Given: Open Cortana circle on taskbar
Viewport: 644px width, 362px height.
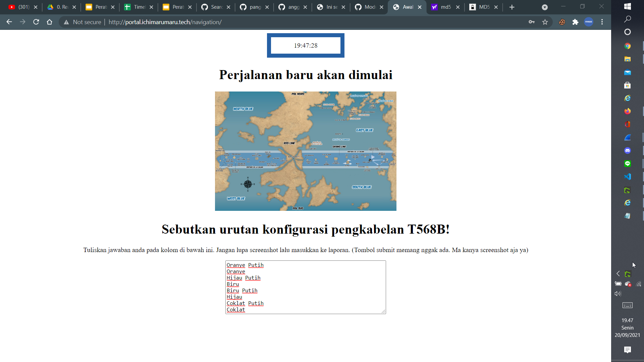Looking at the screenshot, I should pos(628,32).
